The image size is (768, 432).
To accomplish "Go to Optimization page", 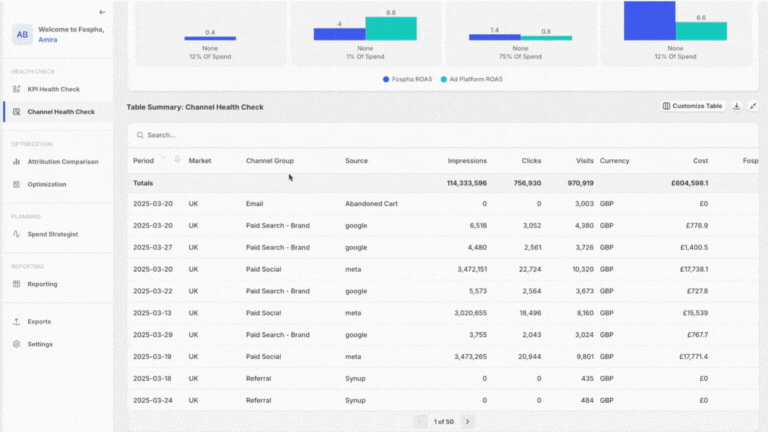I will (x=47, y=184).
